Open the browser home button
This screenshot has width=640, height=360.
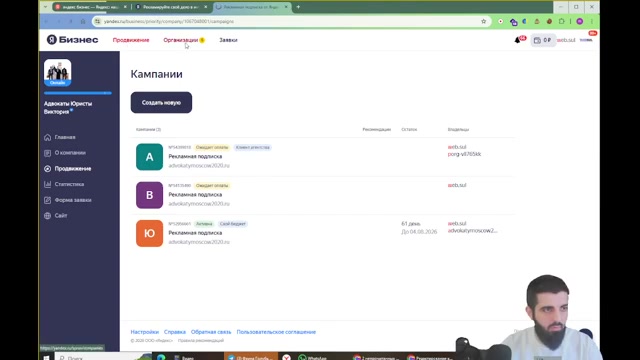(x=83, y=21)
